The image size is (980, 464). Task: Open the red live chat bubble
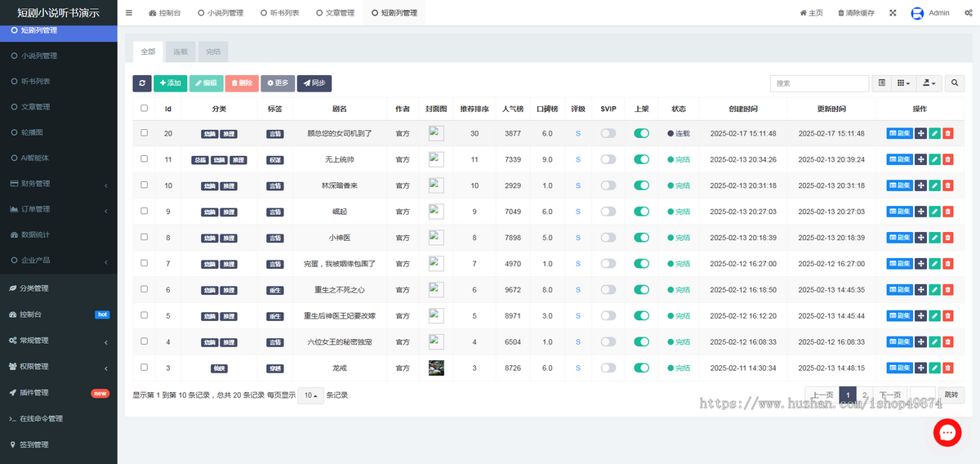pos(947,432)
